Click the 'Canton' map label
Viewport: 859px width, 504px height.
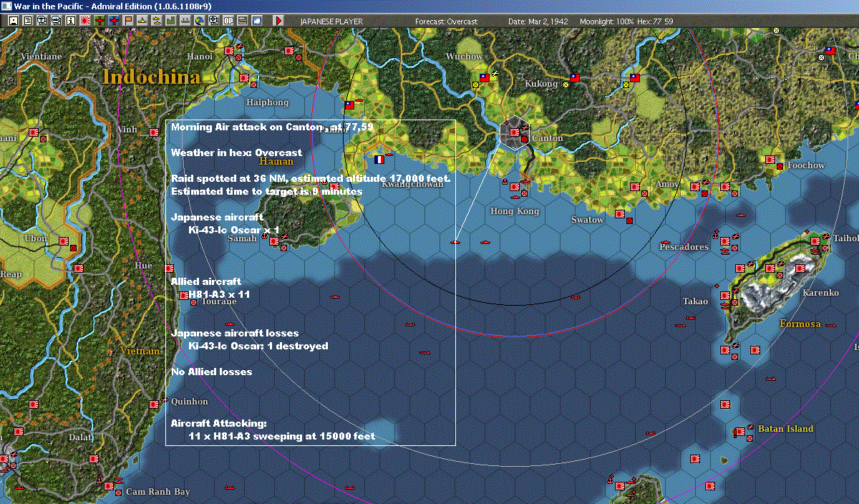(548, 138)
